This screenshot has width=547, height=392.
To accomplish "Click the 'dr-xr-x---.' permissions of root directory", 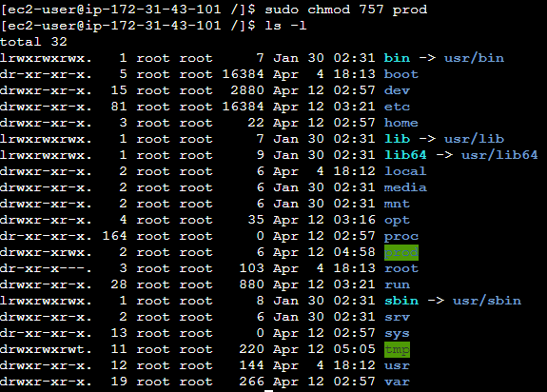I will (x=46, y=268).
